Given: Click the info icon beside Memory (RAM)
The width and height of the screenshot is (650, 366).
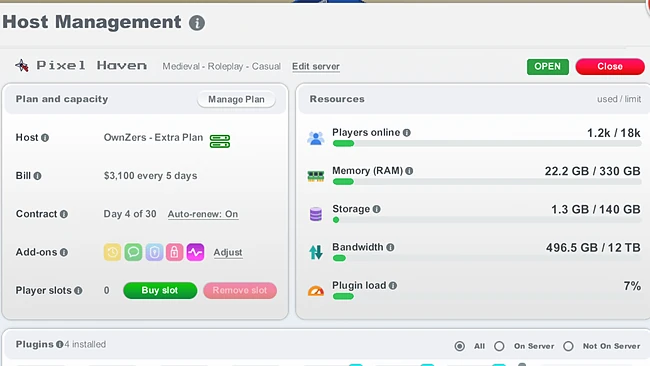Looking at the screenshot, I should coord(409,171).
